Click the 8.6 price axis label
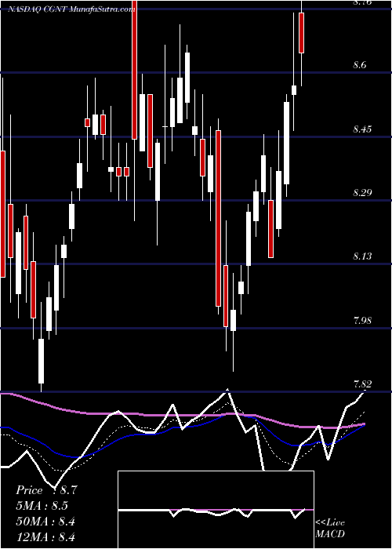This screenshot has width=392, height=549. (x=360, y=65)
